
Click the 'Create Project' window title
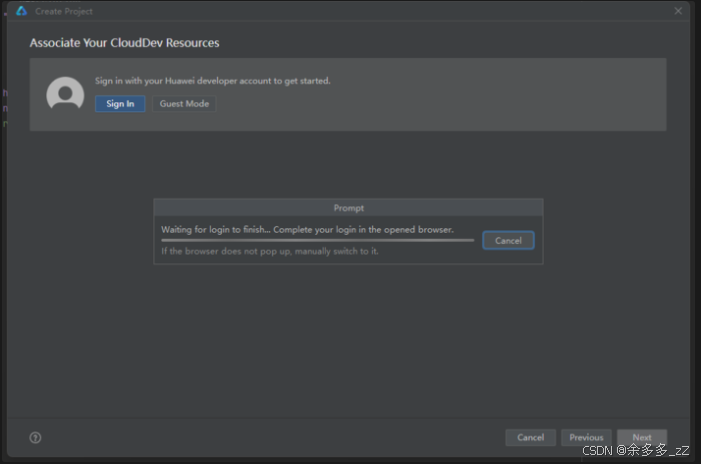pyautogui.click(x=63, y=12)
